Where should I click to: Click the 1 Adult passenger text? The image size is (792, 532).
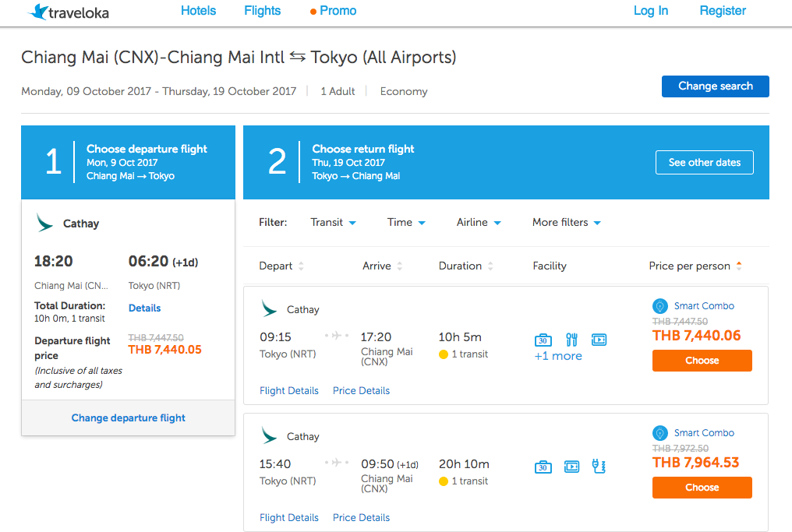coord(338,91)
